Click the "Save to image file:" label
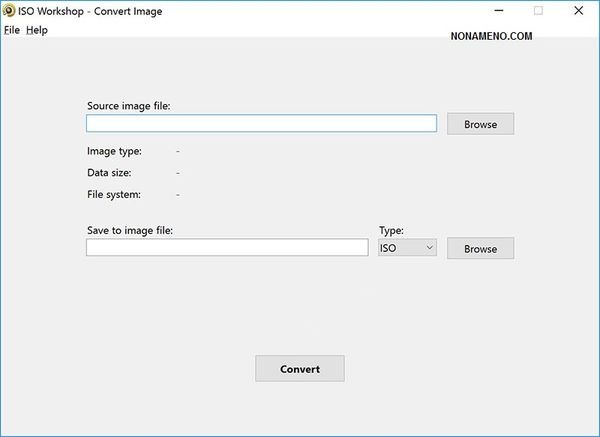This screenshot has width=600, height=437. pos(130,230)
